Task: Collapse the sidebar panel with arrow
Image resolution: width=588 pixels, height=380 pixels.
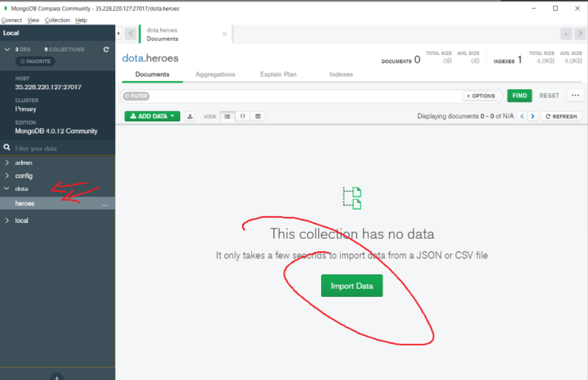Action: click(x=118, y=33)
